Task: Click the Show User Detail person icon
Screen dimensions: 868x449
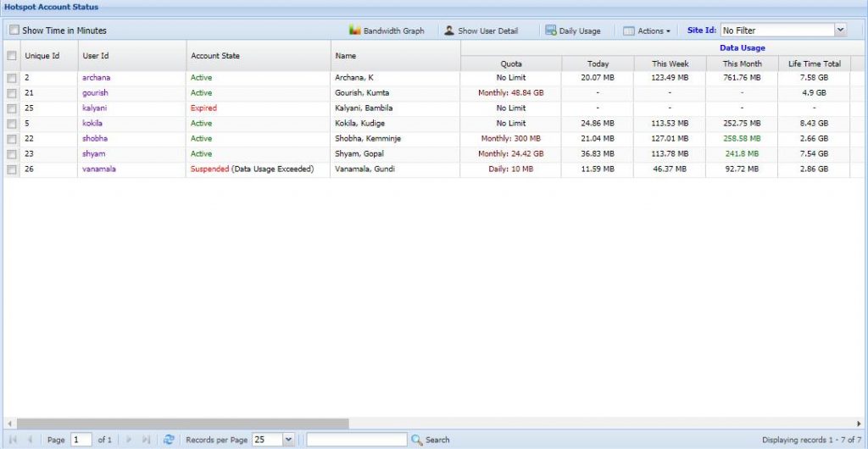Action: pos(449,30)
